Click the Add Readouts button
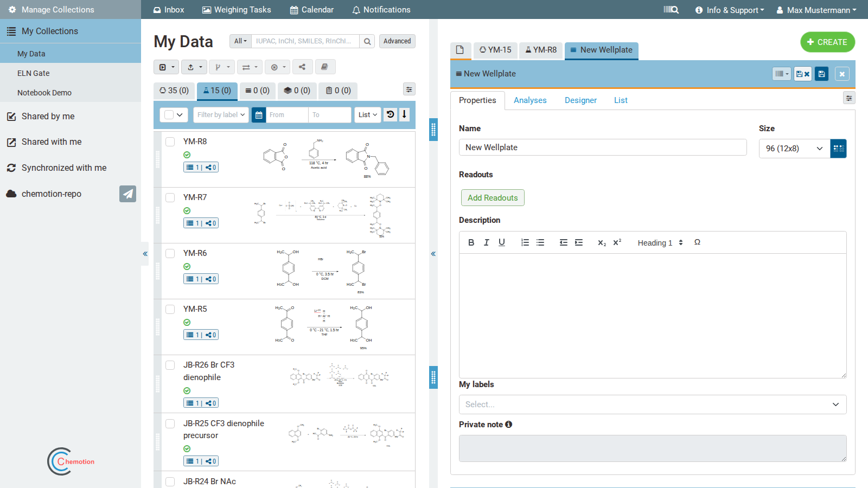 point(493,198)
